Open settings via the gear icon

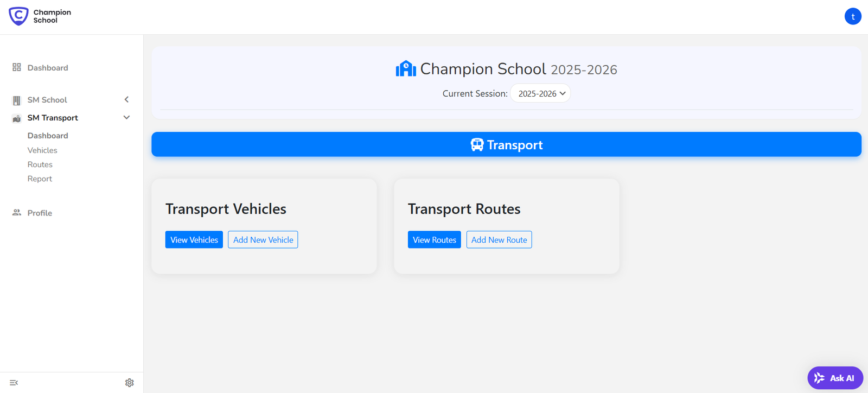click(x=129, y=383)
